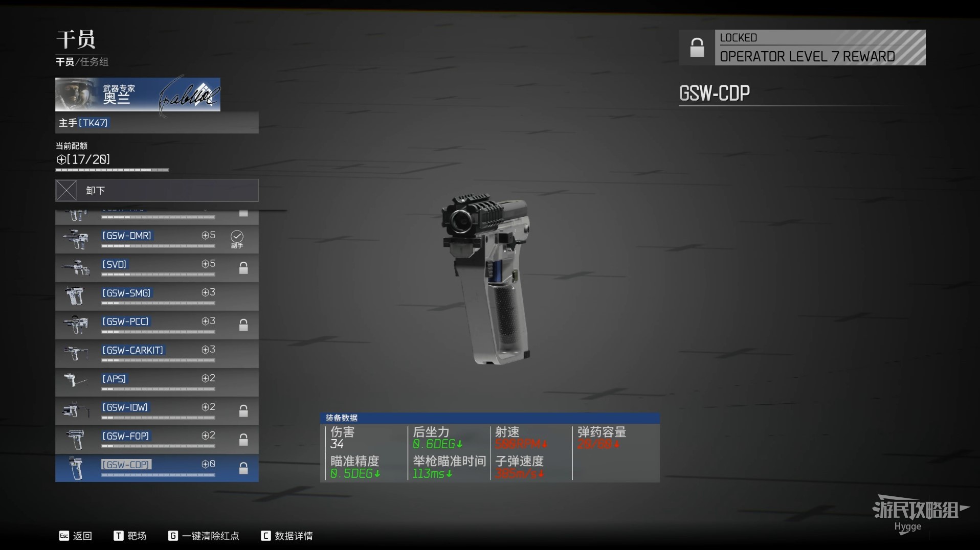Click GSW-DMR cost value 5
980x550 pixels.
pyautogui.click(x=208, y=235)
